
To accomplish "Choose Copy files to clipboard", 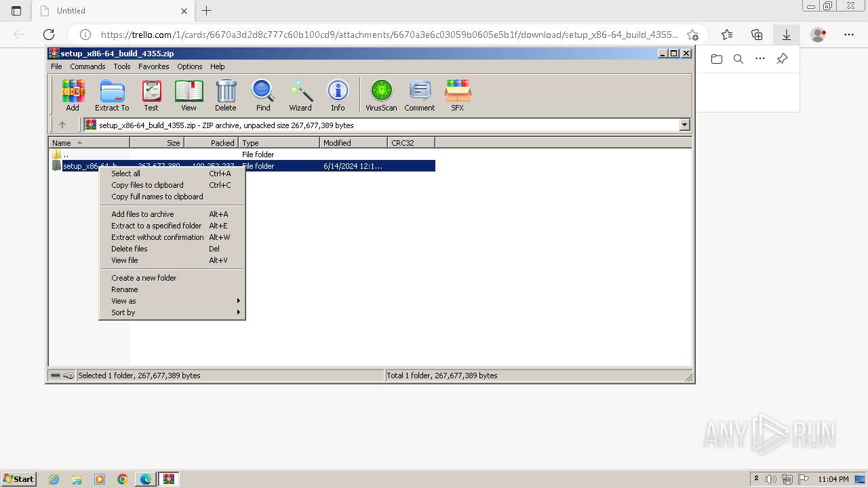I will pos(172,185).
